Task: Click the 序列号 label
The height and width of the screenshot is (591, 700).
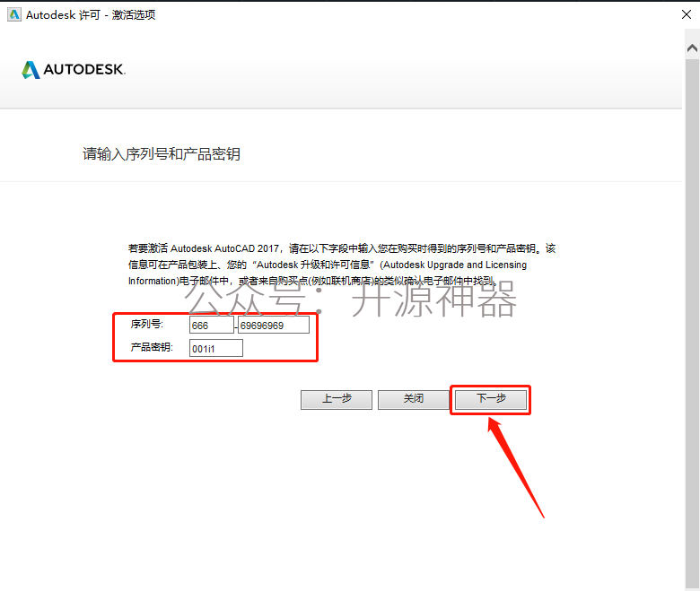Action: point(147,325)
